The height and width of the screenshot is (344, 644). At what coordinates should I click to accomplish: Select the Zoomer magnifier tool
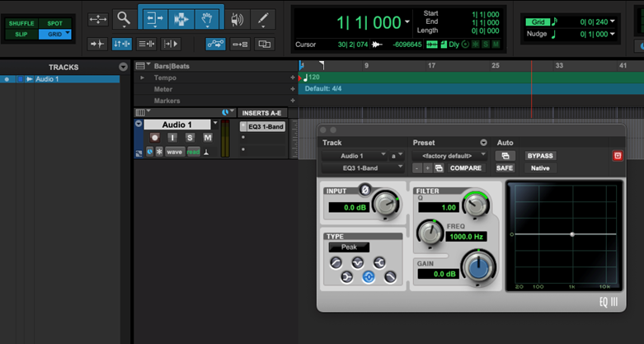point(124,19)
